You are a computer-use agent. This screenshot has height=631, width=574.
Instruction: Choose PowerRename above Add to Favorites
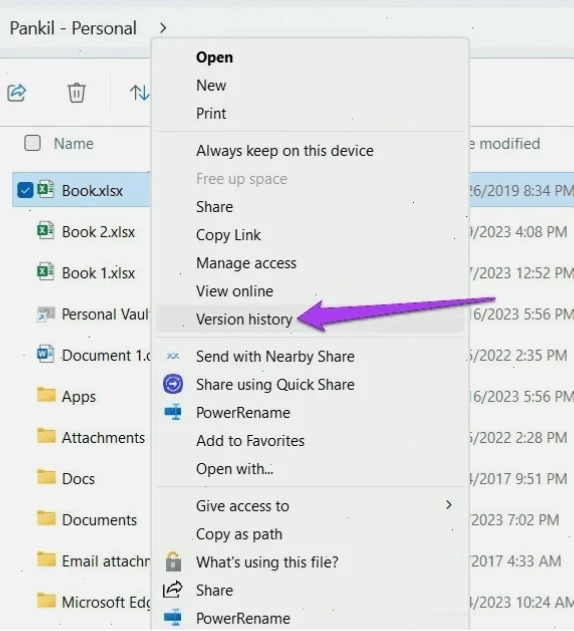click(243, 413)
